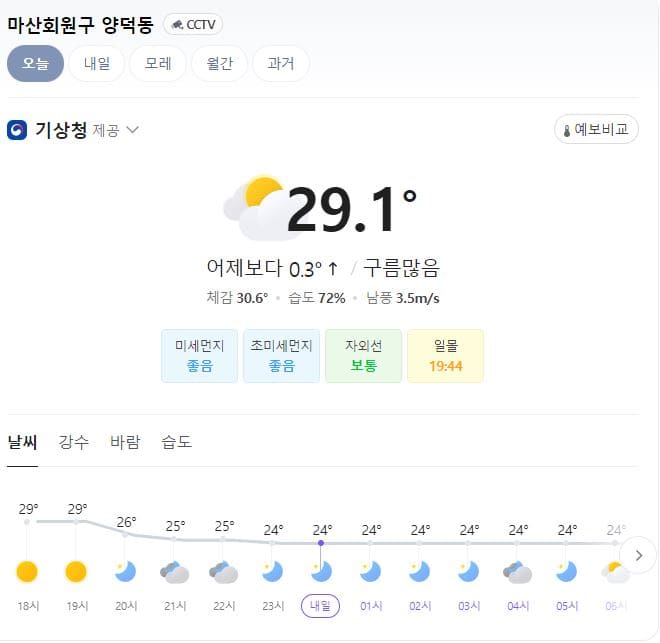Switch to the 바람 wind tab
Viewport: 660px width, 643px height.
(125, 442)
